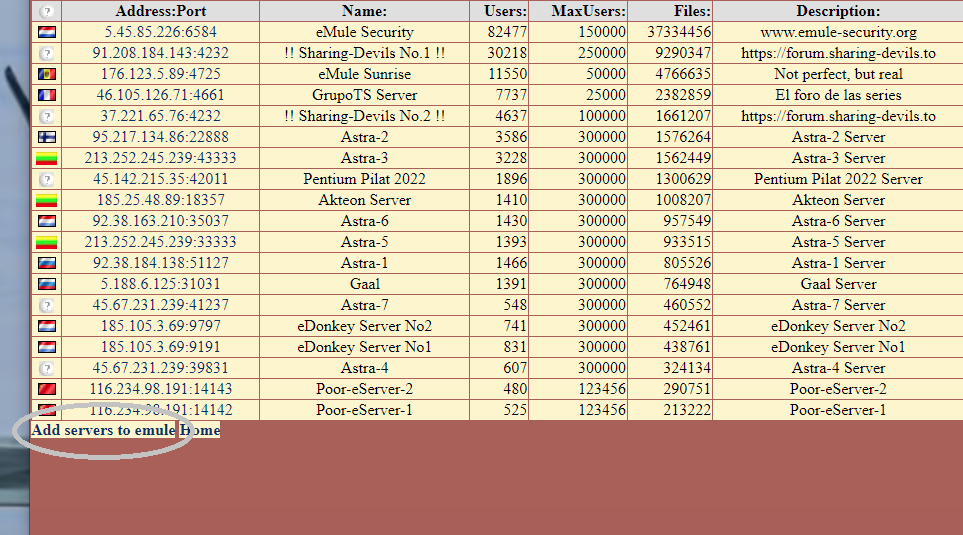Open server address 176.123.5.89:4725

pyautogui.click(x=160, y=74)
